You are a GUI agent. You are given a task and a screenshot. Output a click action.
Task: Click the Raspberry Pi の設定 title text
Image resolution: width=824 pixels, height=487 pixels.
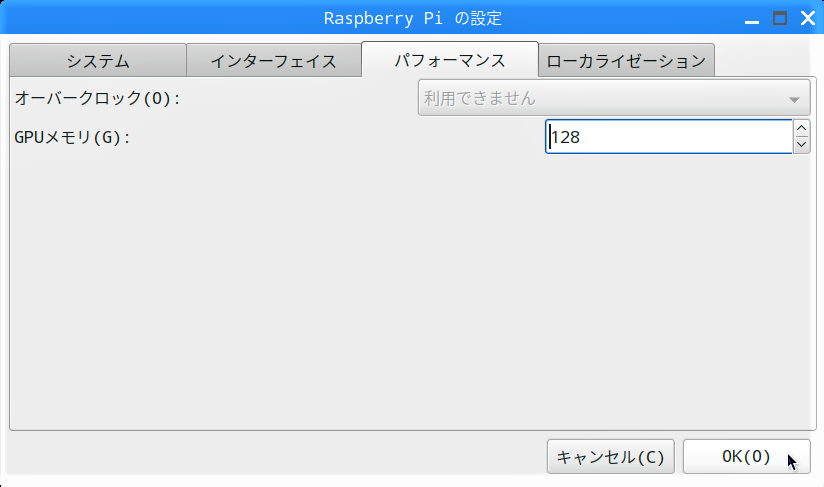point(413,18)
